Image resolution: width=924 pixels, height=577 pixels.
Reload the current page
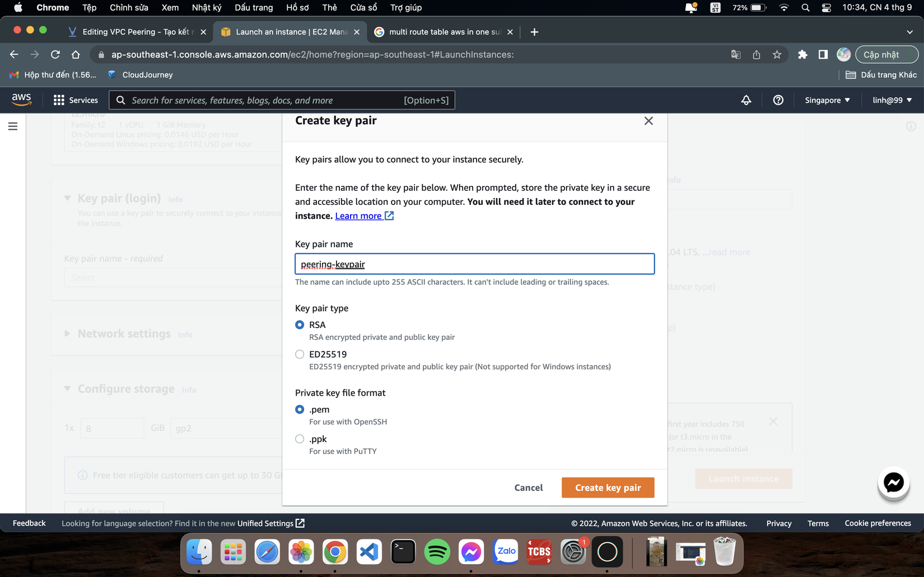pyautogui.click(x=55, y=54)
